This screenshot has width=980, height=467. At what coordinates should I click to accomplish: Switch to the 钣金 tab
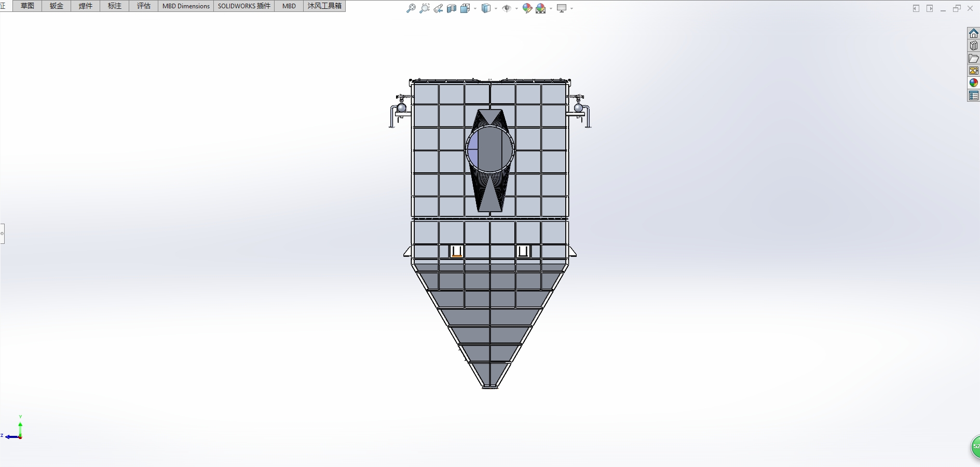coord(57,6)
